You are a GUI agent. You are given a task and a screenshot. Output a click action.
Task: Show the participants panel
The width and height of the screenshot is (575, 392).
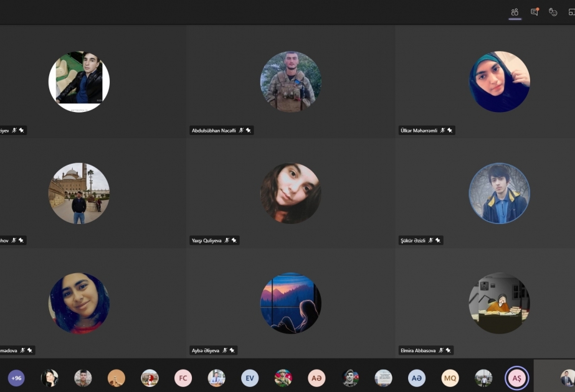coord(515,12)
